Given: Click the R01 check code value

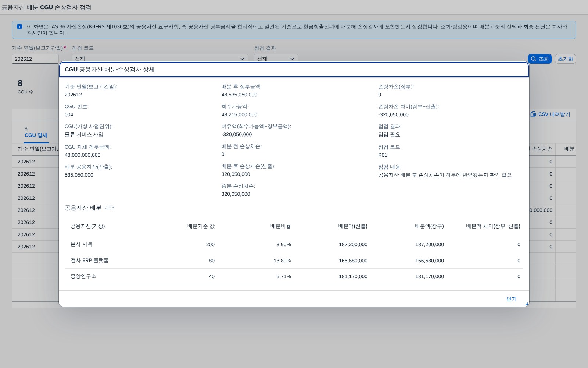Looking at the screenshot, I should click(x=383, y=155).
